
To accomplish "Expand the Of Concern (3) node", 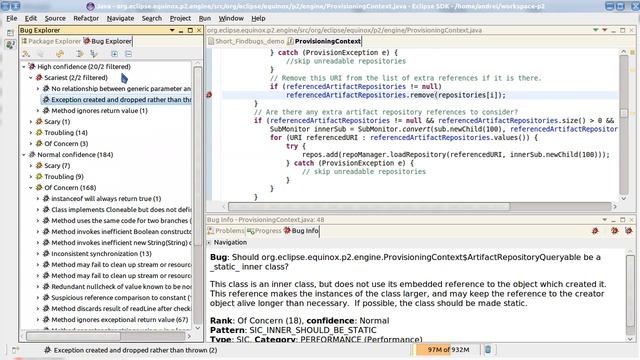I will 31,144.
